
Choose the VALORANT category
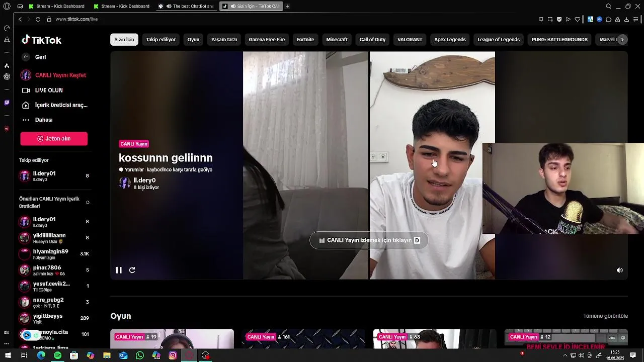coord(410,40)
